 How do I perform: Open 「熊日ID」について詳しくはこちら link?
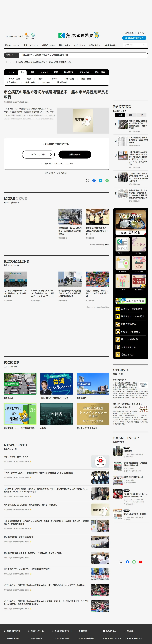(x=57, y=164)
